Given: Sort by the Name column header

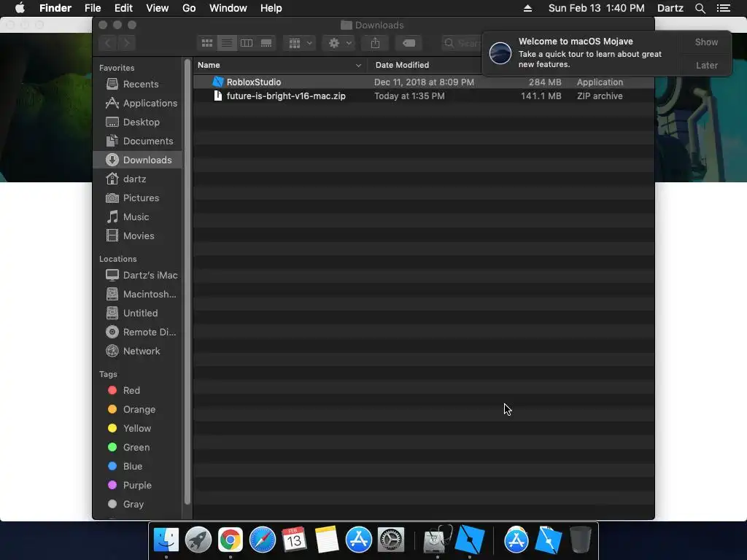Looking at the screenshot, I should [279, 65].
